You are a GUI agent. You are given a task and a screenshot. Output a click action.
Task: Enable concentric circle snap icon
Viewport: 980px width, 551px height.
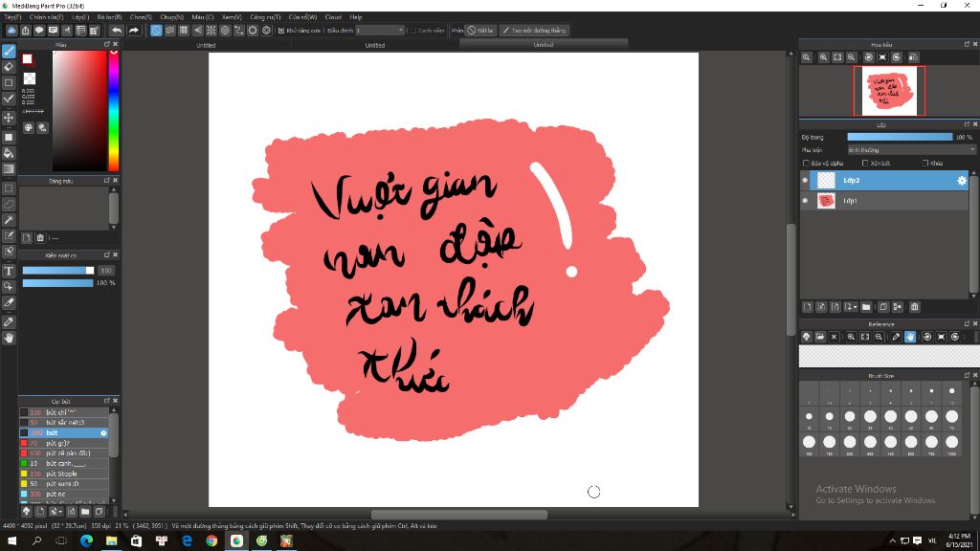coord(225,30)
